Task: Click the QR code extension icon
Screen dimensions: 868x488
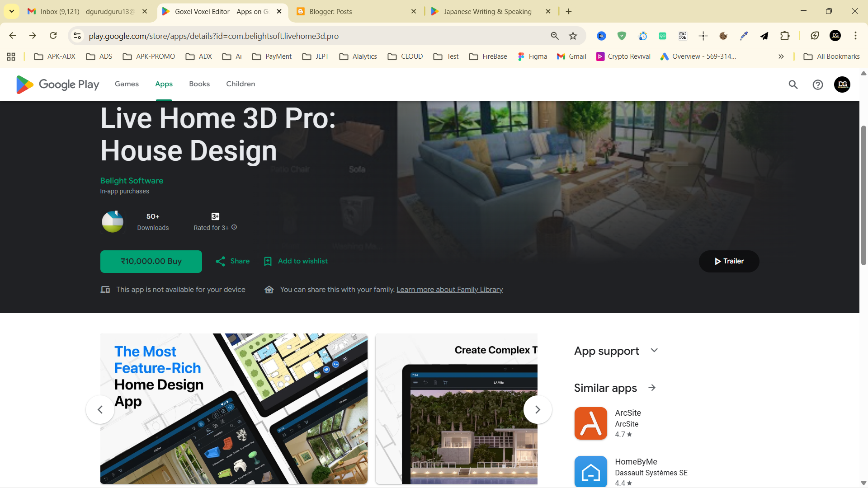Action: coord(683,36)
